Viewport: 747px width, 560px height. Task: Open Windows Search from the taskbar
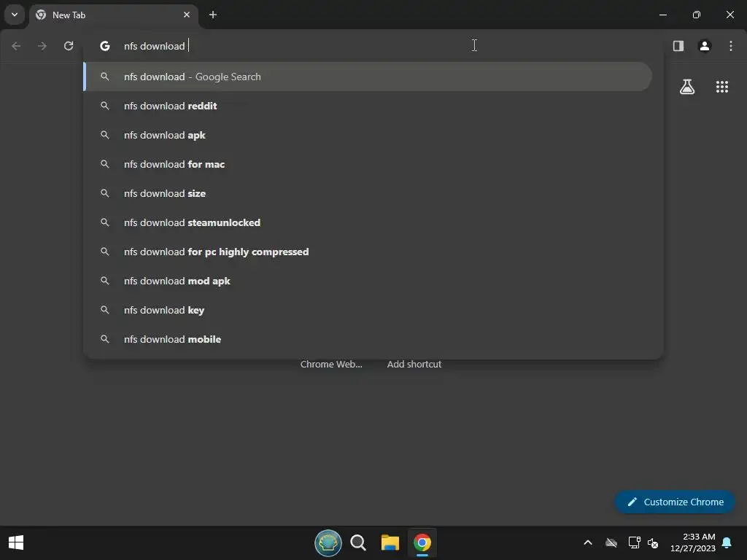(358, 542)
